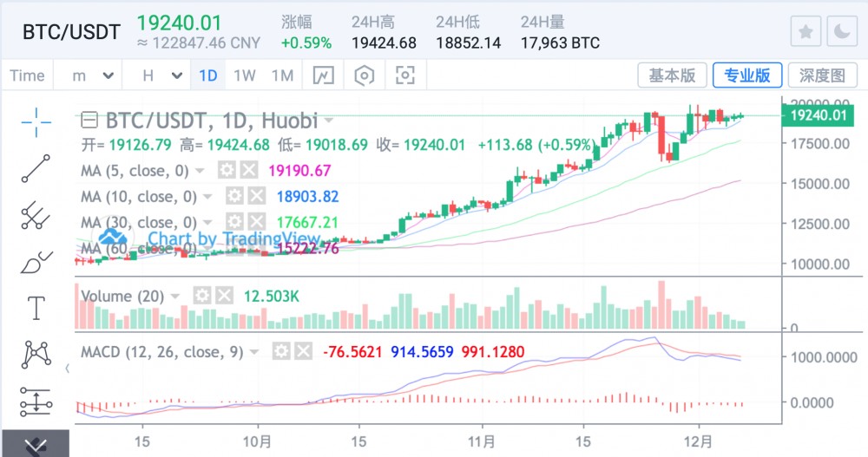Add BTC/USDT to favorites star
Image resolution: width=868 pixels, height=457 pixels.
click(x=806, y=31)
